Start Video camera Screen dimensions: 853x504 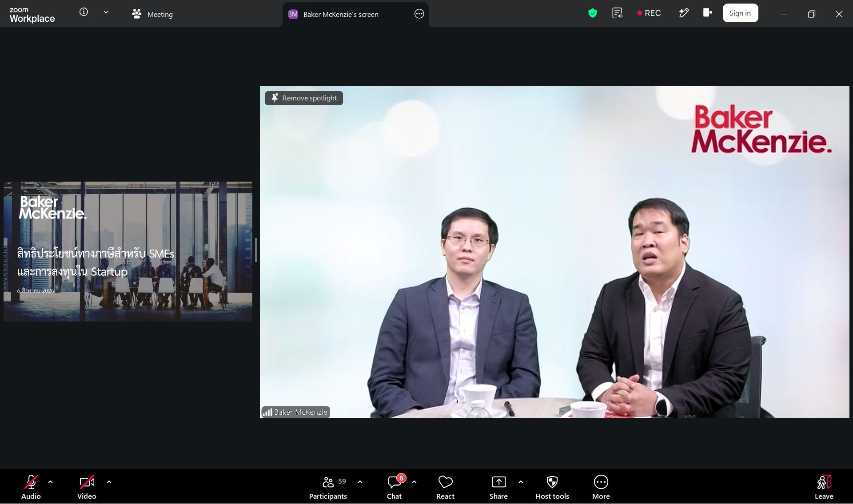point(87,487)
